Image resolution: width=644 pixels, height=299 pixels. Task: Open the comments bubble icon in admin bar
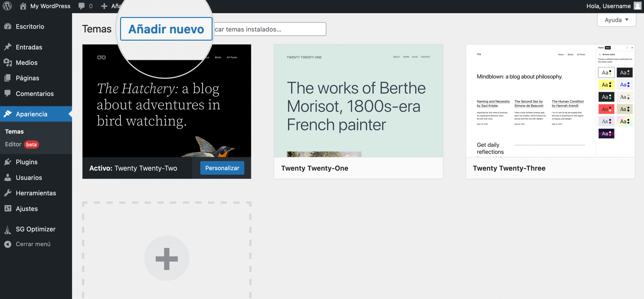coord(82,6)
